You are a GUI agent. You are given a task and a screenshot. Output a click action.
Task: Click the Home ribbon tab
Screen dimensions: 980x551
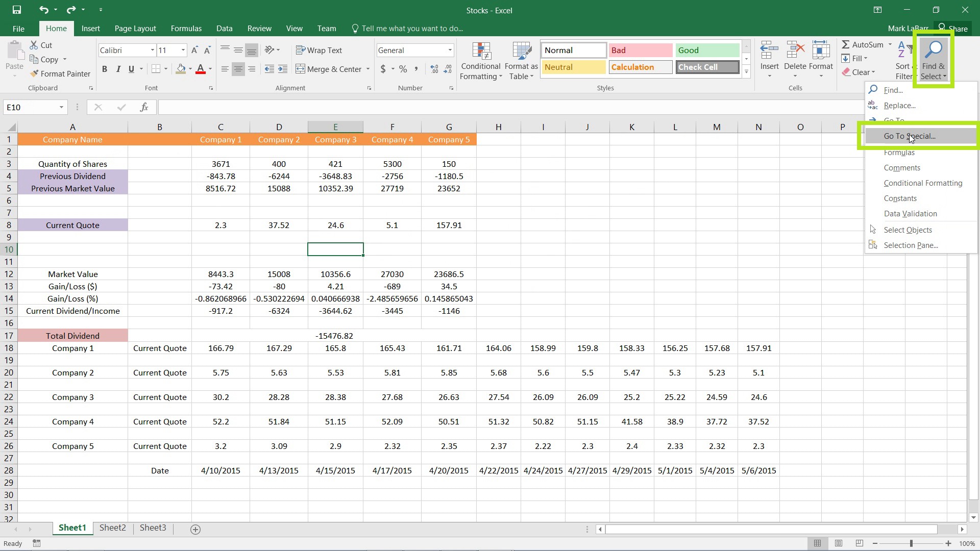[56, 28]
